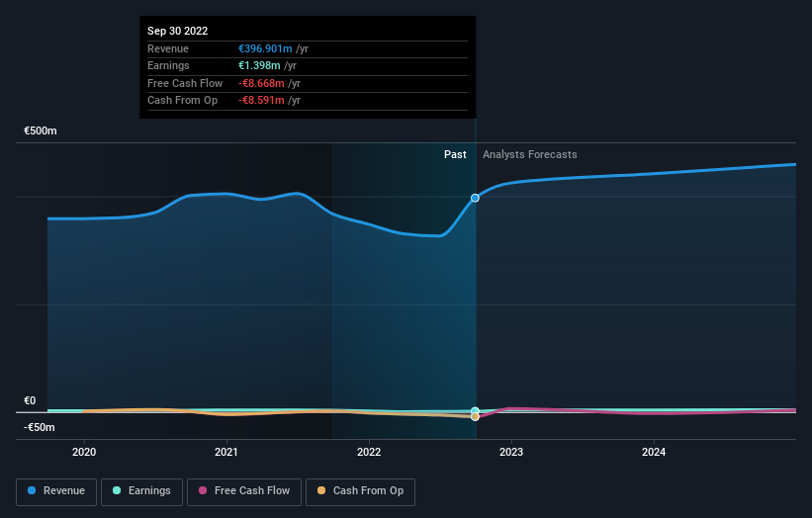Click the Cash From Op row label in tooltip
This screenshot has width=812, height=518.
point(182,101)
